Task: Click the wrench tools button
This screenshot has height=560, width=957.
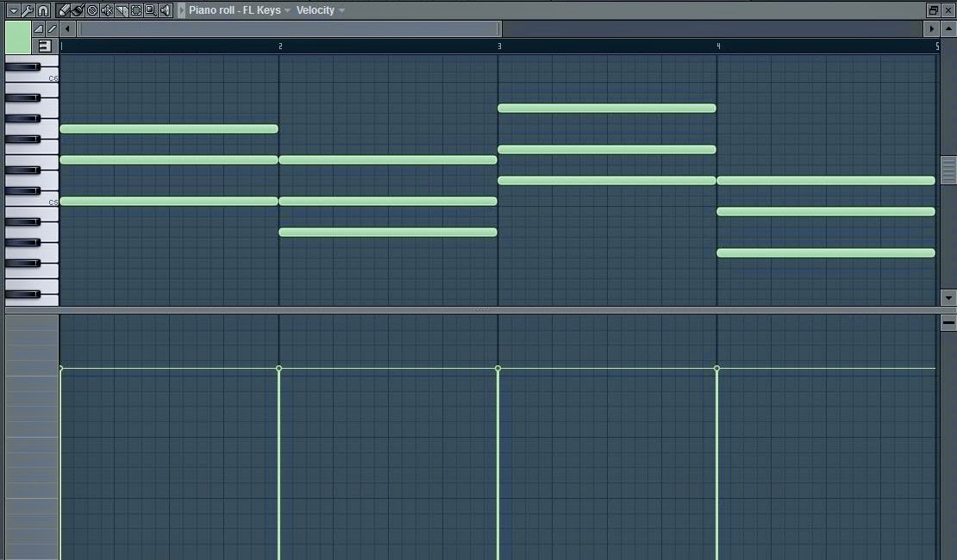Action: [27, 9]
